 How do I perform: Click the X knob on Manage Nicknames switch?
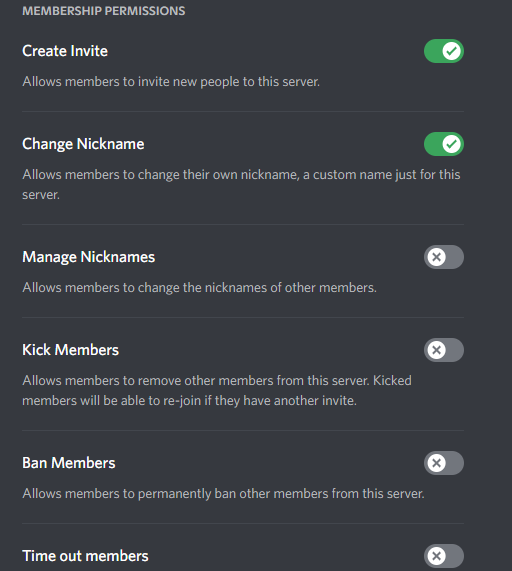tap(436, 257)
